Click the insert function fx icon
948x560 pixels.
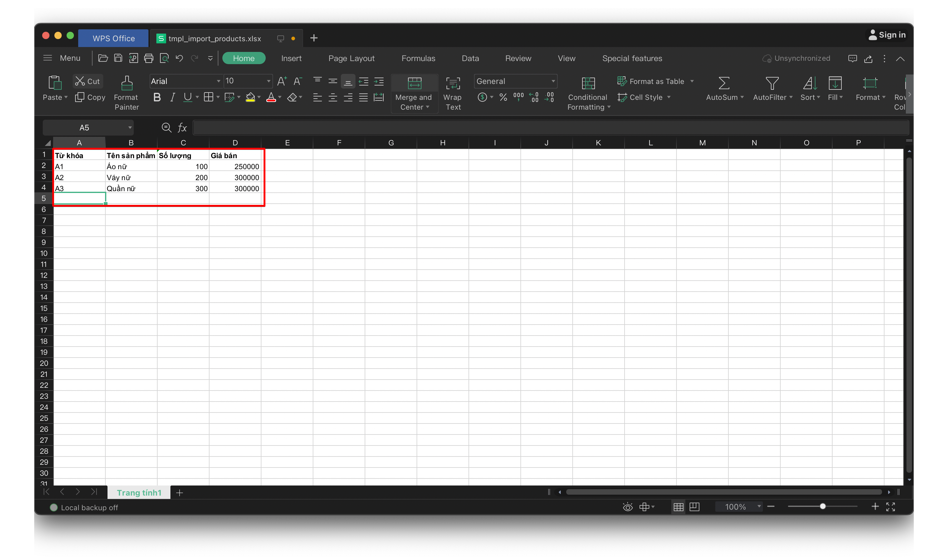tap(182, 128)
